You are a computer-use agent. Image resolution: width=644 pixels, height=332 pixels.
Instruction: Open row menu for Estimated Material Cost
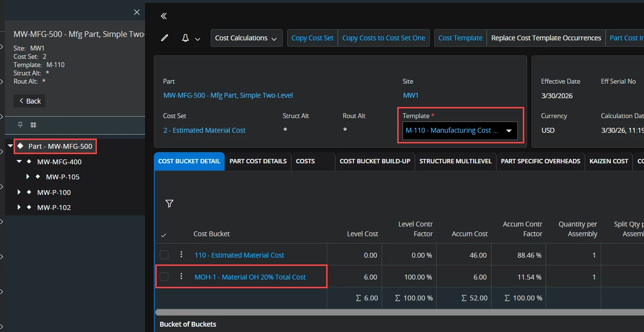point(181,255)
